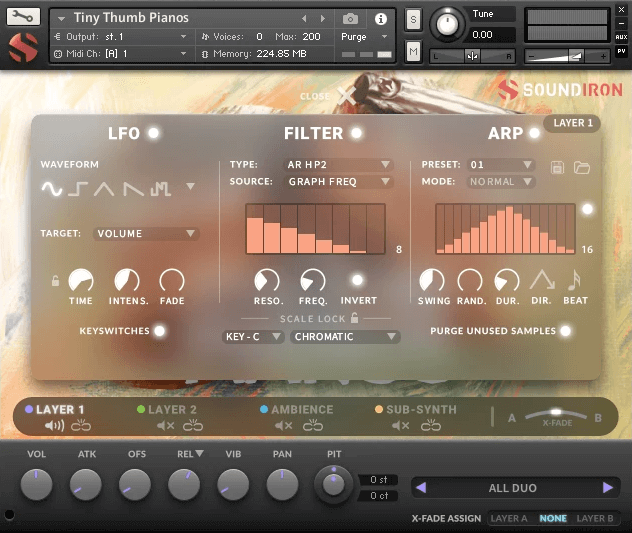Image resolution: width=632 pixels, height=533 pixels.
Task: Click the filter frequency step graph
Action: [315, 229]
